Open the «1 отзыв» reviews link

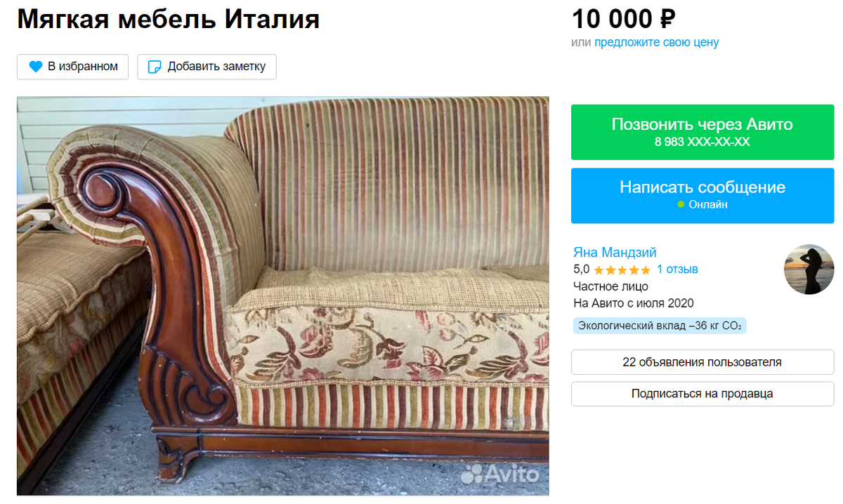click(x=677, y=270)
